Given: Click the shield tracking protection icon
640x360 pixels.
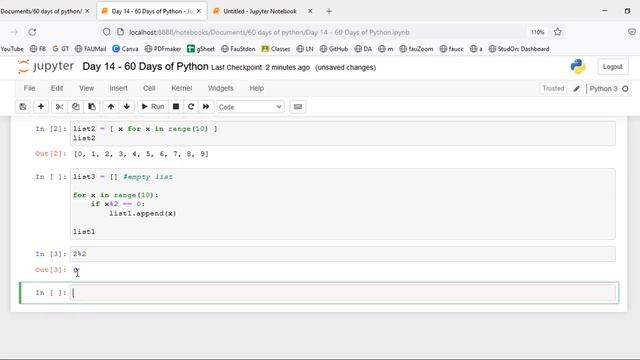Looking at the screenshot, I should [x=107, y=32].
